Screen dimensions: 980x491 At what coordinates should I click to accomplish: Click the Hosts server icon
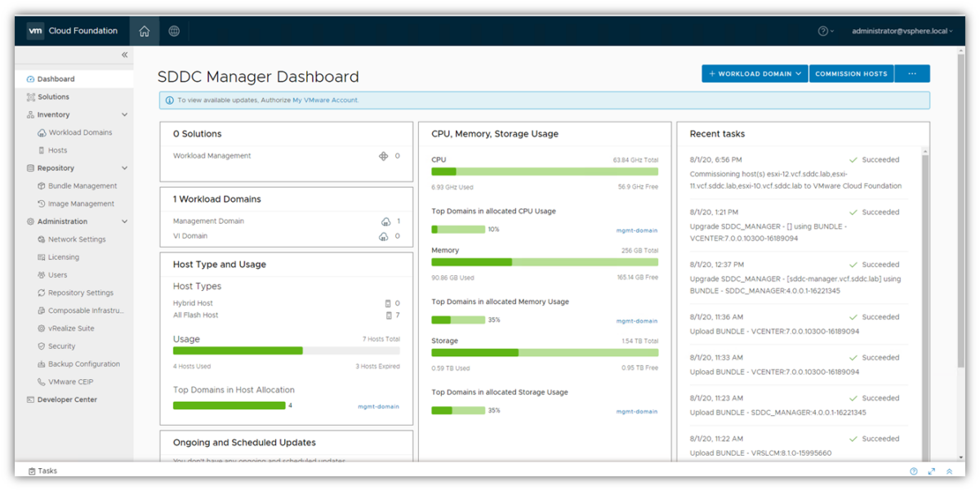[x=42, y=150]
